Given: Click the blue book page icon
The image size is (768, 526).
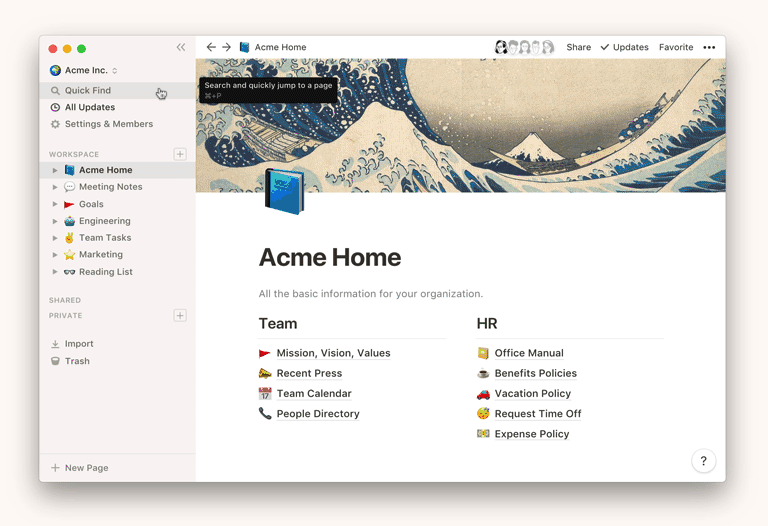Looking at the screenshot, I should [284, 191].
